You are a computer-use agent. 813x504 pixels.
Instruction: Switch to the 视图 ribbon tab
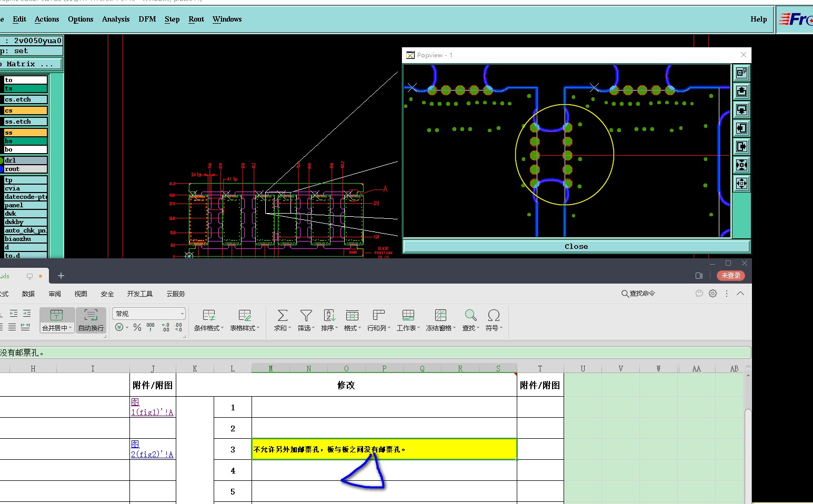click(x=81, y=294)
